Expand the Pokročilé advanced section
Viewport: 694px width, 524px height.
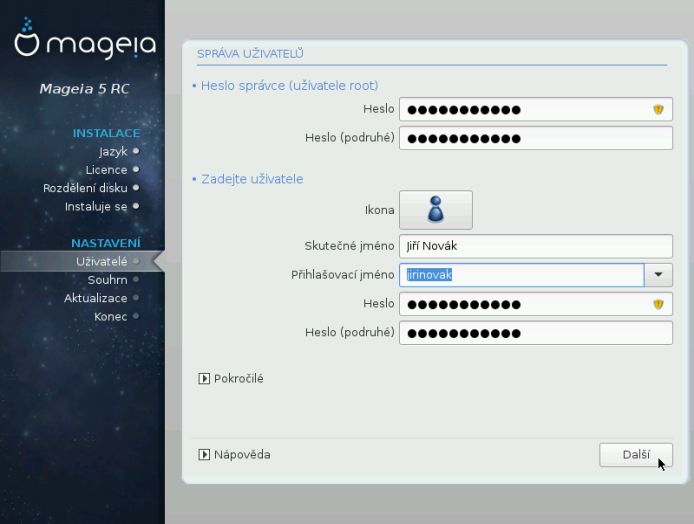(x=231, y=378)
